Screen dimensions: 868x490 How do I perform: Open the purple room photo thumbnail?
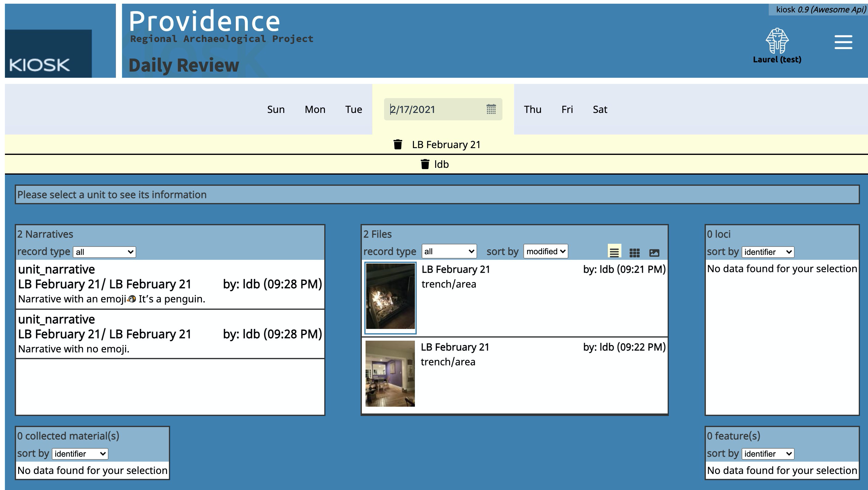(x=390, y=374)
